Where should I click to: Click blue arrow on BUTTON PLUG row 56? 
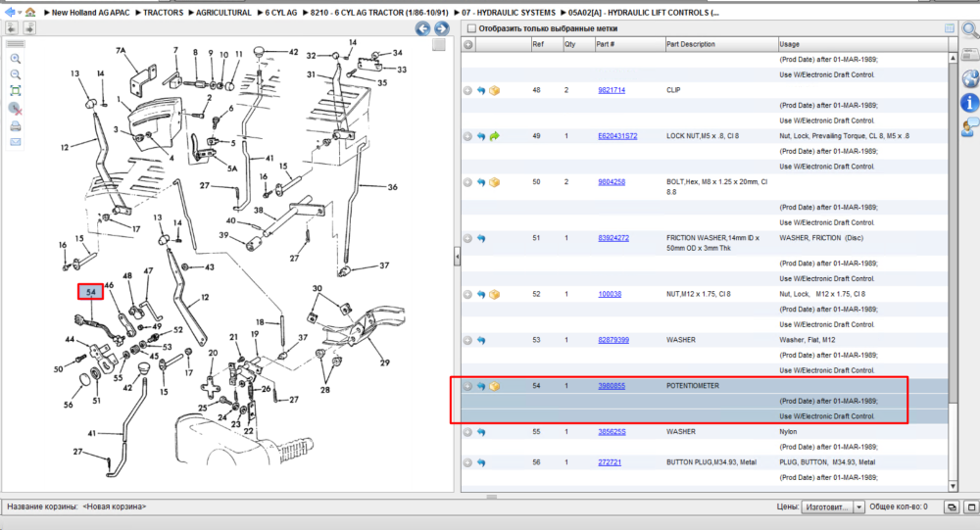pos(480,463)
